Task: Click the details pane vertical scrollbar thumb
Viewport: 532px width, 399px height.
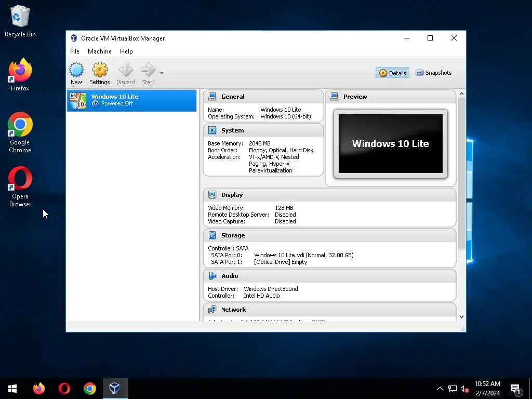Action: pyautogui.click(x=461, y=174)
